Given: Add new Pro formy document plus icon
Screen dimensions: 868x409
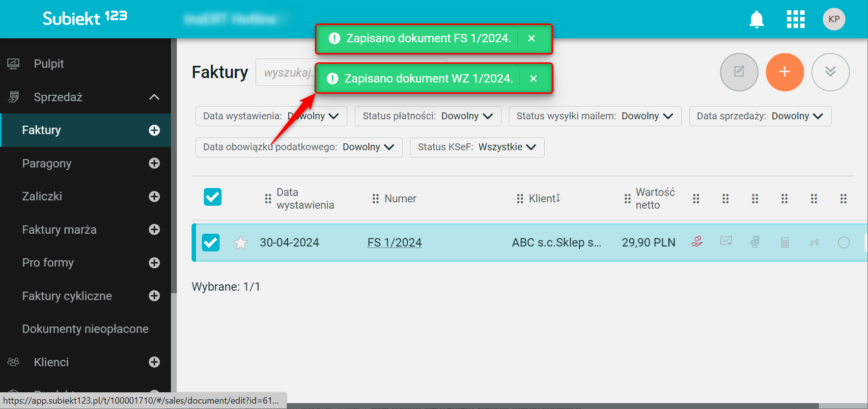Looking at the screenshot, I should coord(154,263).
